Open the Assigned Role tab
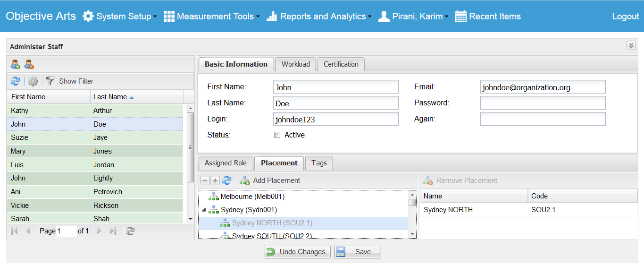Viewport: 644px width, 266px height. pos(226,163)
